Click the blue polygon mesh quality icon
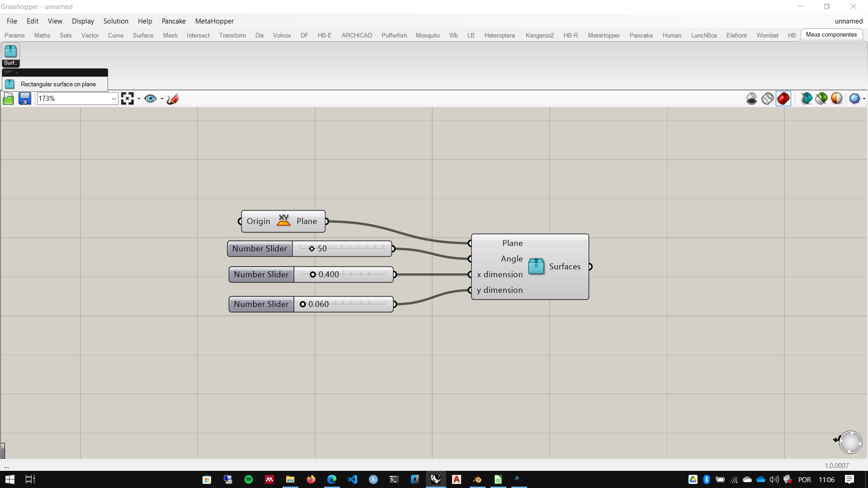 (x=854, y=99)
